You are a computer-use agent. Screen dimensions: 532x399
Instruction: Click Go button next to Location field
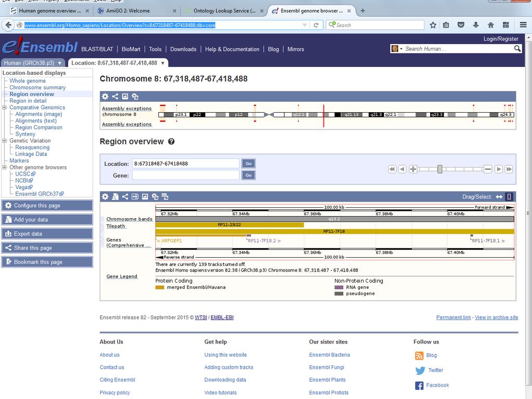pyautogui.click(x=248, y=164)
